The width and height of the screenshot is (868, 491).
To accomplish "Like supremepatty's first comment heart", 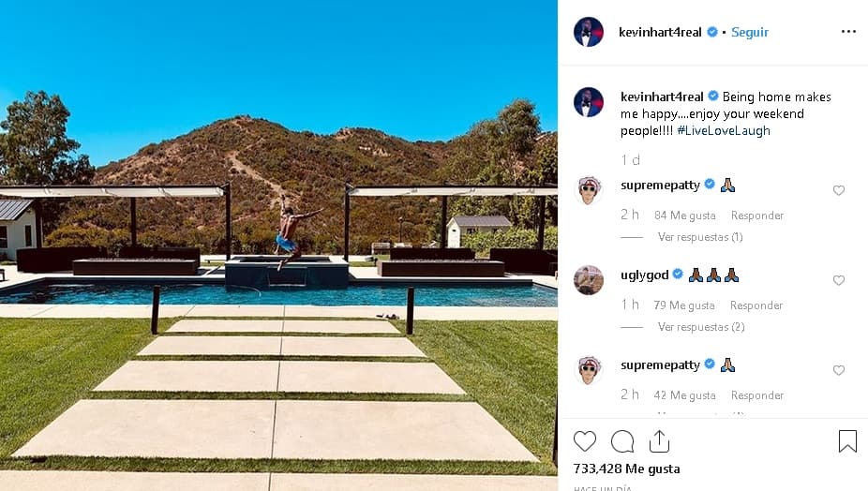I will tap(839, 190).
